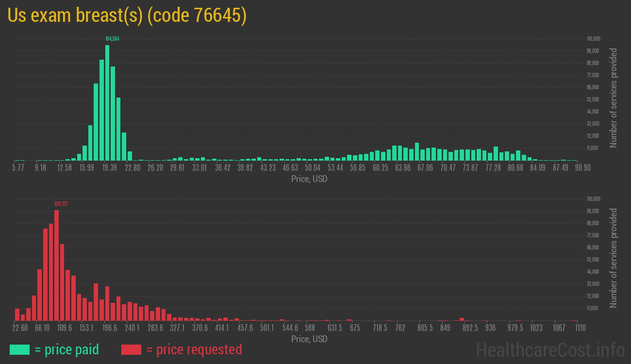This screenshot has height=364, width=631.
Task: Click the 109.6 x-axis tick label
Action: pyautogui.click(x=64, y=328)
